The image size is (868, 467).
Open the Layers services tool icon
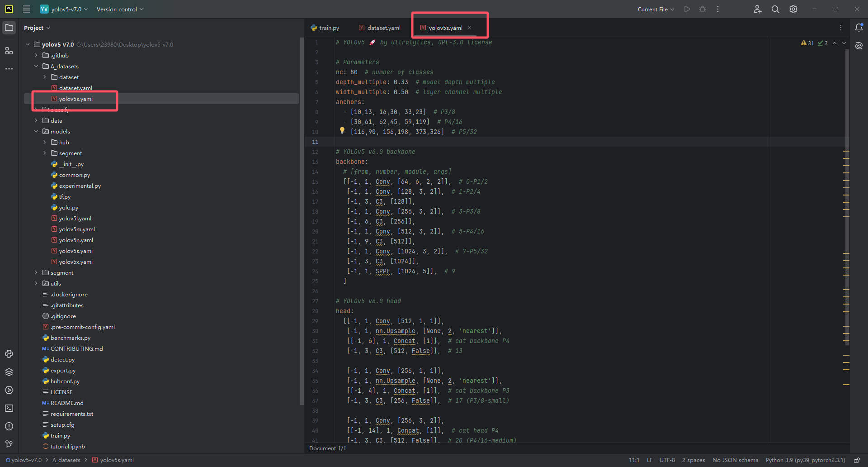[x=9, y=372]
